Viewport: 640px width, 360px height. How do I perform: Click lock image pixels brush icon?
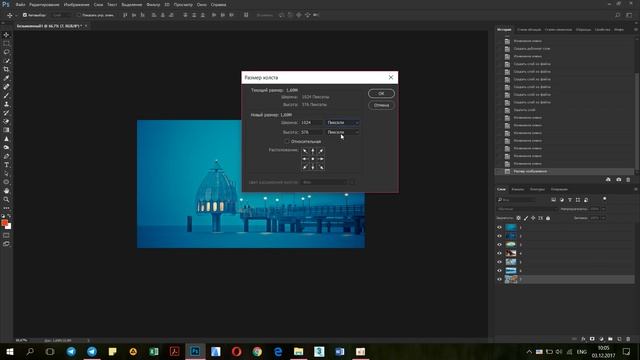click(526, 218)
